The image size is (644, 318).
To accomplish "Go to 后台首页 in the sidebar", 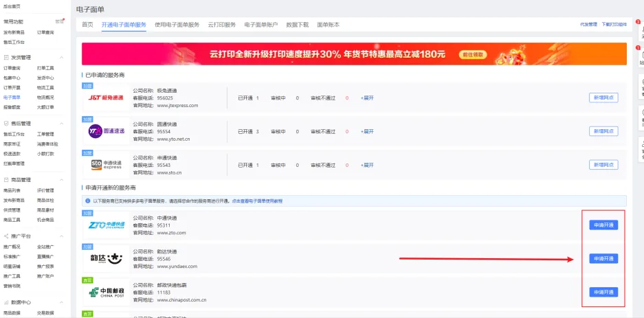I will click(x=12, y=7).
